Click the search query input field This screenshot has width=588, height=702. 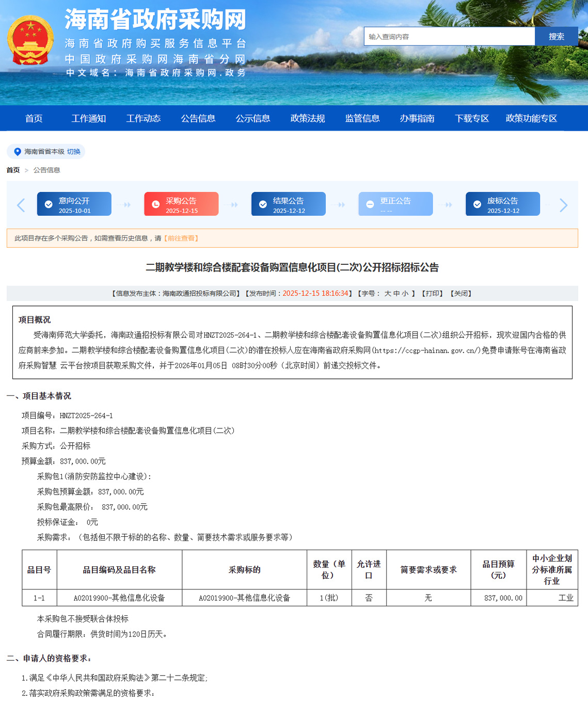(x=449, y=37)
